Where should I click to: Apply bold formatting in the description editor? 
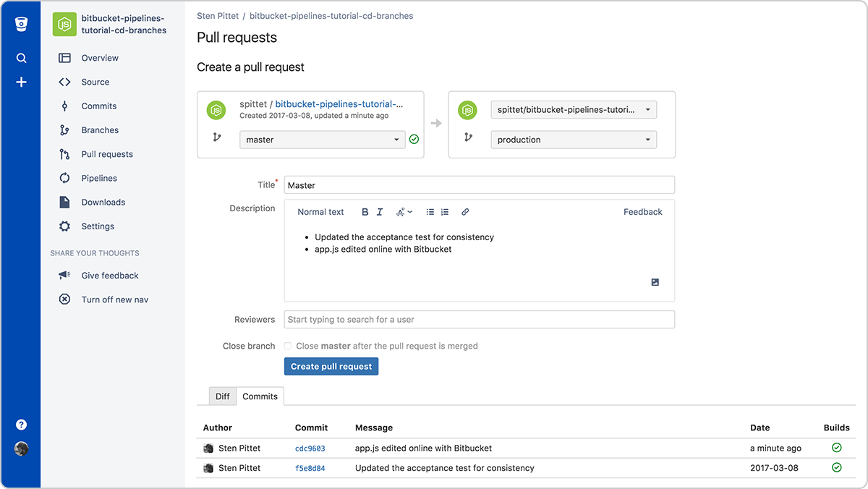coord(365,211)
